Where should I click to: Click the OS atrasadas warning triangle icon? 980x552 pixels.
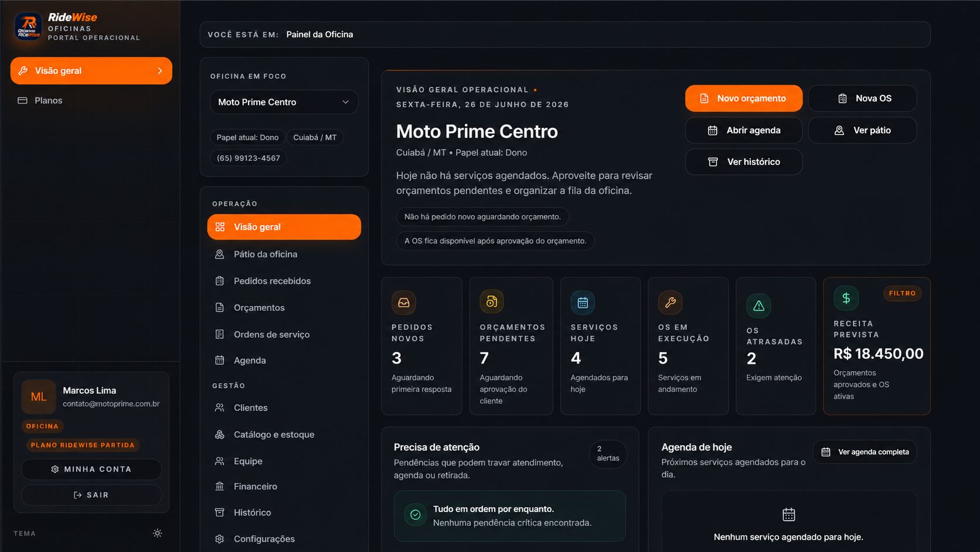(758, 306)
